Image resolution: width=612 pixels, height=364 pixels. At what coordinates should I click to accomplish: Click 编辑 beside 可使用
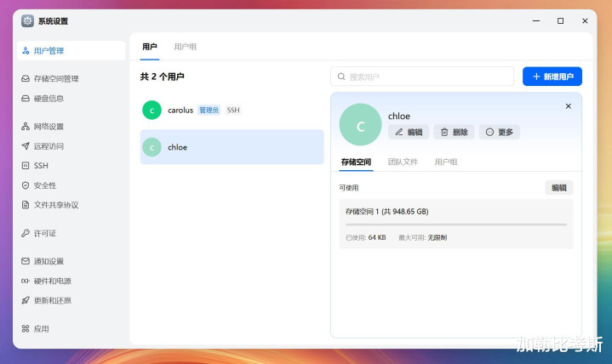[x=559, y=188]
